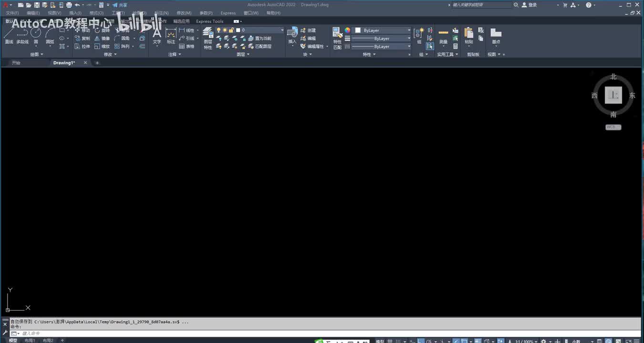Click the Match Properties (特性匹配) icon
644x343 pixels.
(338, 38)
